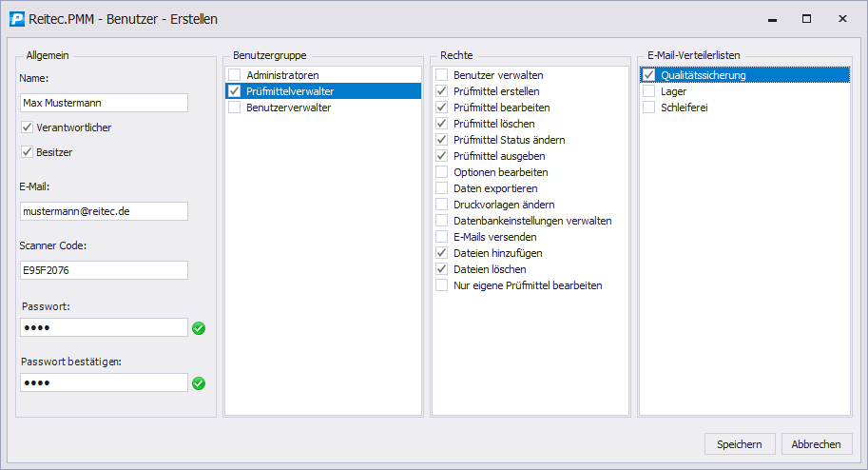Click the Reitec.PMM app icon in title bar
The image size is (868, 470).
(x=15, y=18)
